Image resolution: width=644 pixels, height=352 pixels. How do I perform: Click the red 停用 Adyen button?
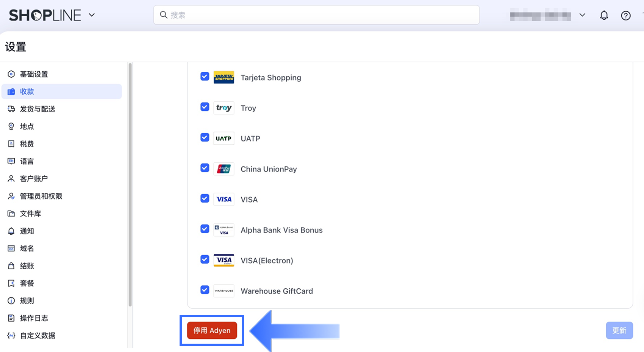[212, 330]
